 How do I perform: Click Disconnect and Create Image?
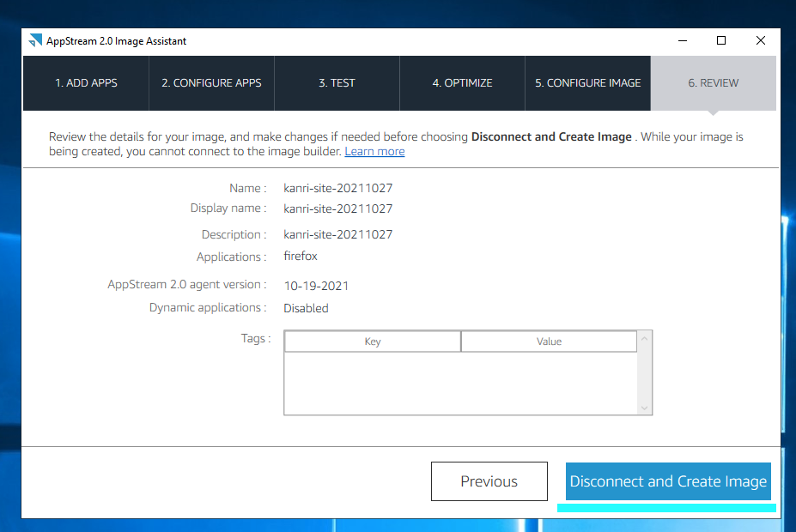(668, 481)
